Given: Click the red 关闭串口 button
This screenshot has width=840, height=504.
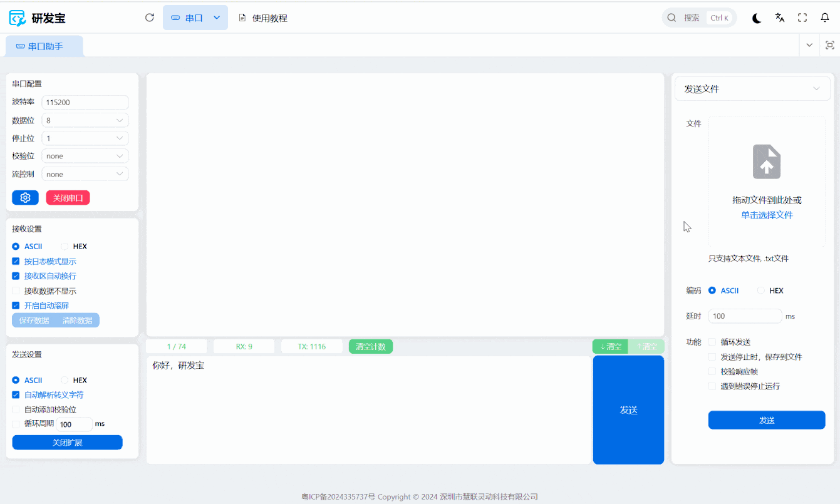Looking at the screenshot, I should click(x=68, y=198).
